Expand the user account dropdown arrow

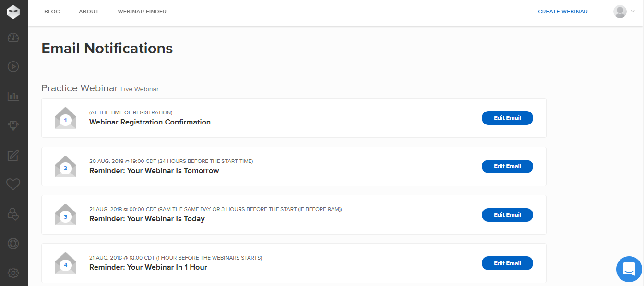(632, 12)
